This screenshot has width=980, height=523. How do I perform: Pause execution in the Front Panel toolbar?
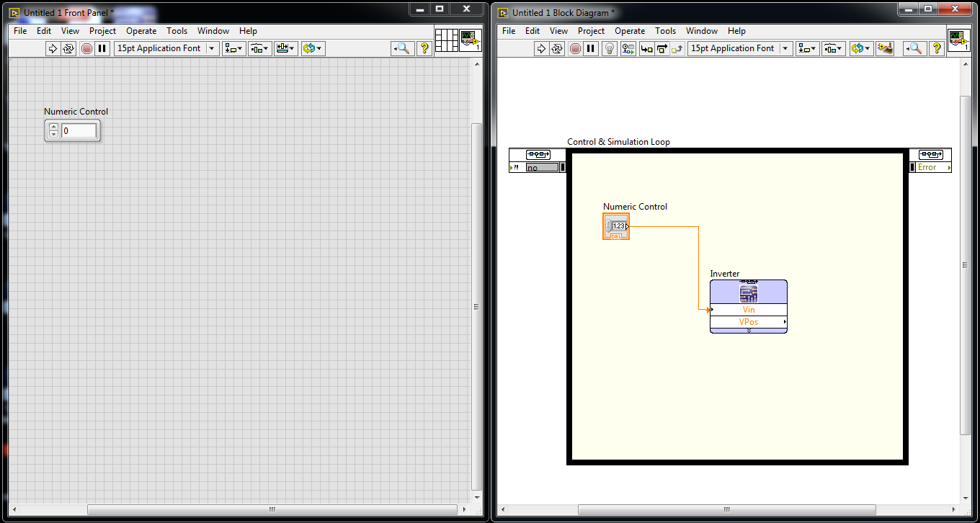[x=102, y=48]
